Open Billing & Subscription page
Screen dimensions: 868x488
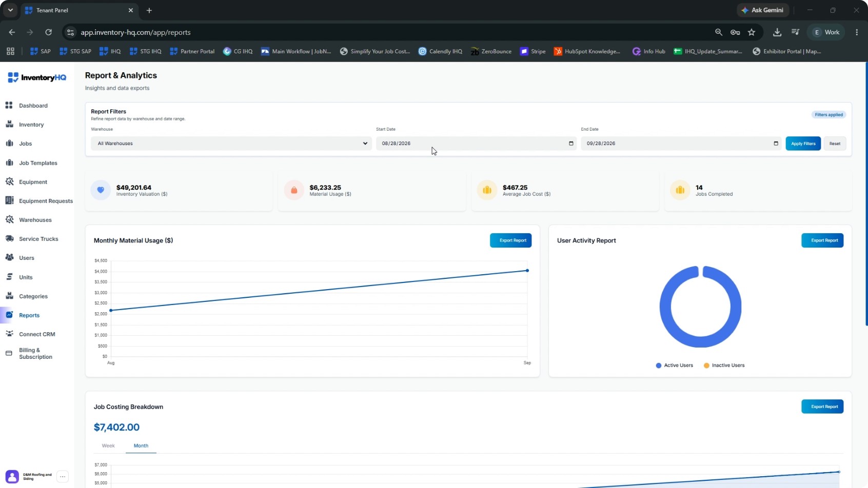click(35, 354)
